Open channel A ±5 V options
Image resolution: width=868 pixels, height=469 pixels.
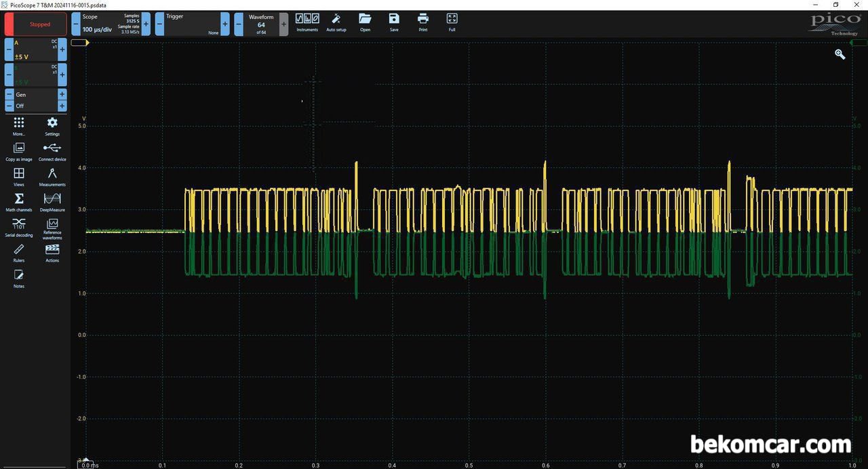(35, 49)
